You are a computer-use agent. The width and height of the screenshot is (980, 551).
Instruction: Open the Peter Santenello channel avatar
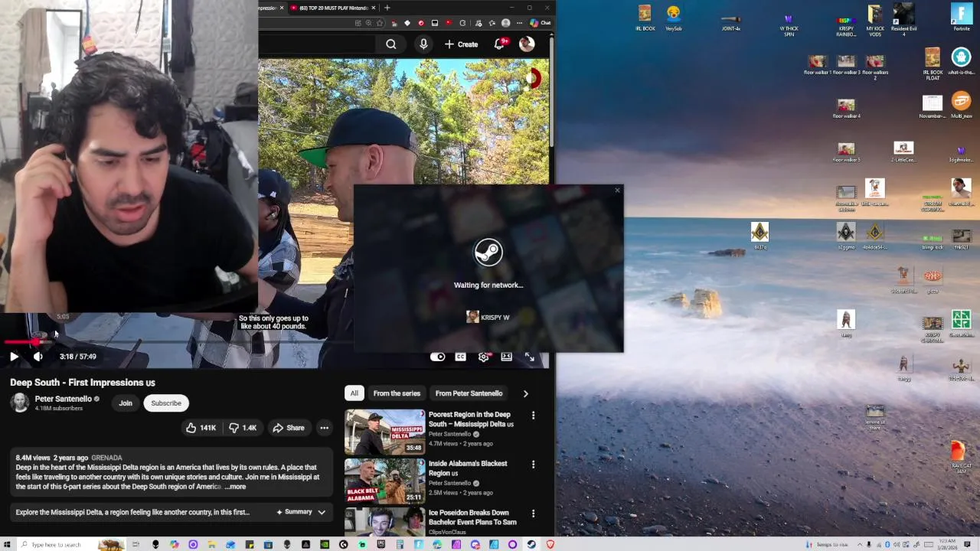click(x=20, y=403)
